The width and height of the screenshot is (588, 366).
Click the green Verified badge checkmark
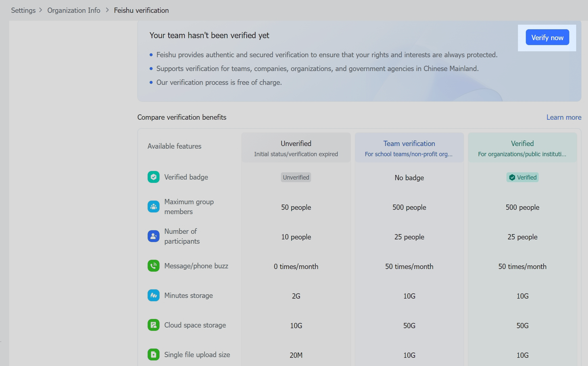click(512, 178)
